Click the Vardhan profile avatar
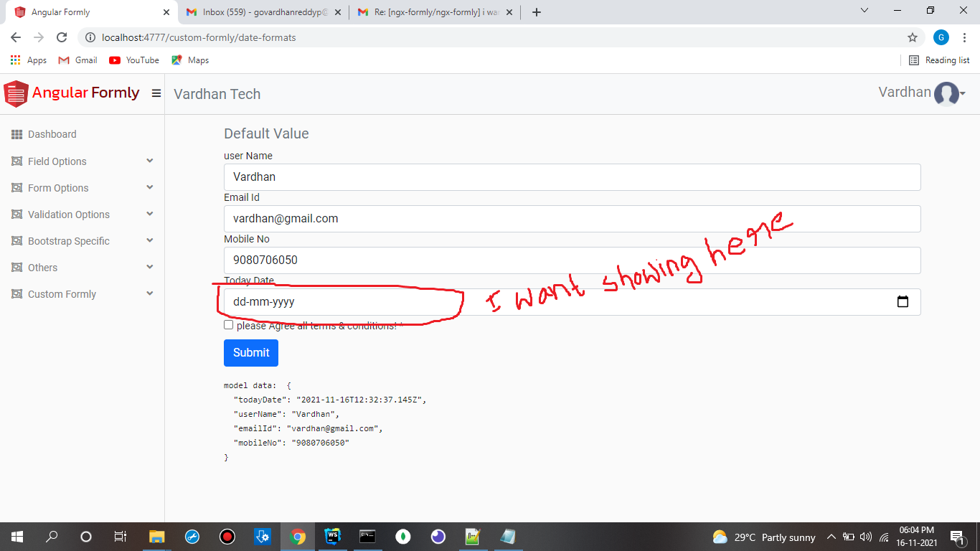The image size is (980, 551). pyautogui.click(x=946, y=93)
